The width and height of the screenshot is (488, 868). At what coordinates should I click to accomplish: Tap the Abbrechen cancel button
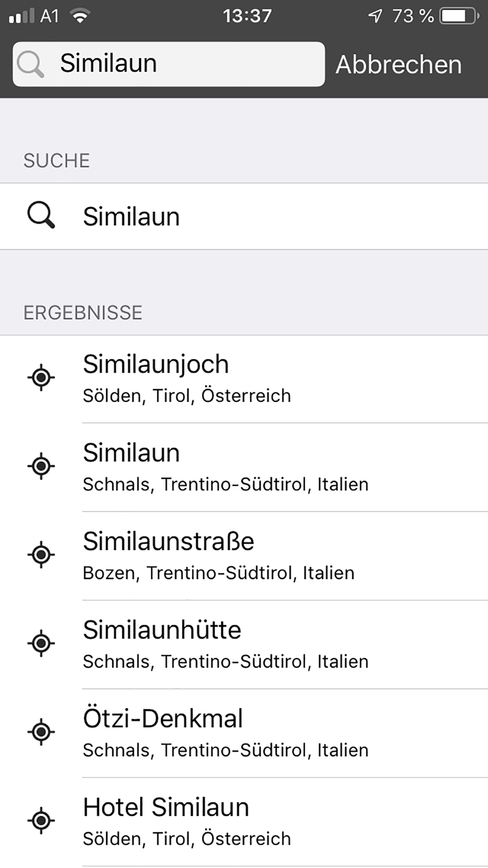pos(399,64)
